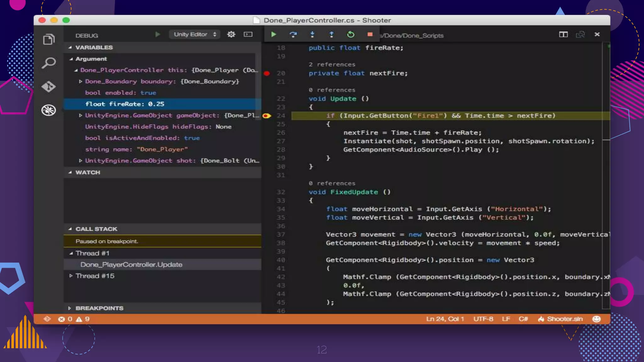Click the Step Over debug icon
The image size is (644, 362).
tap(293, 34)
